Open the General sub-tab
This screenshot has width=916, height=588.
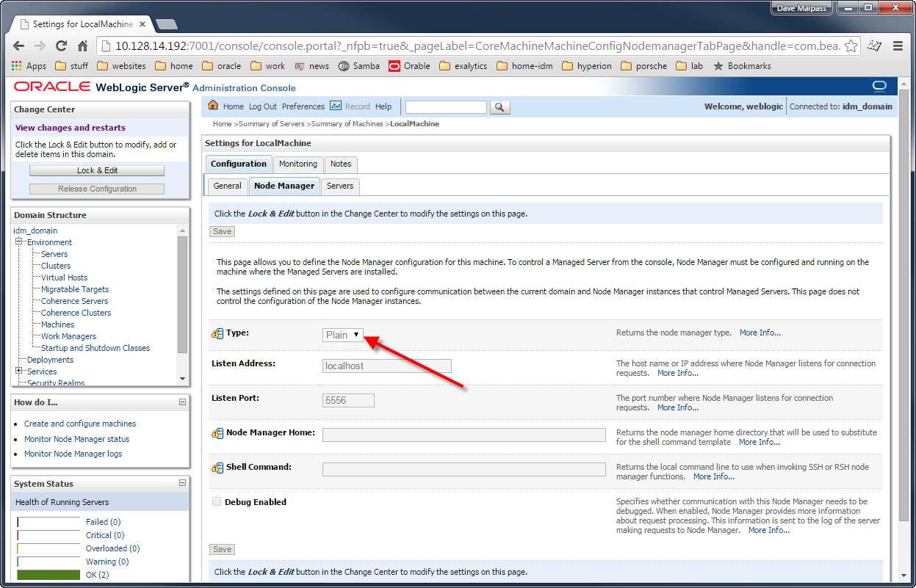(228, 186)
